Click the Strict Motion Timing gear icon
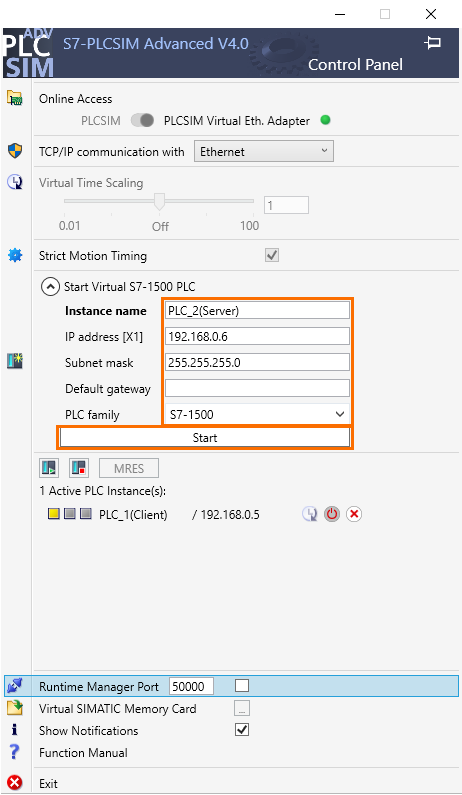 (15, 255)
